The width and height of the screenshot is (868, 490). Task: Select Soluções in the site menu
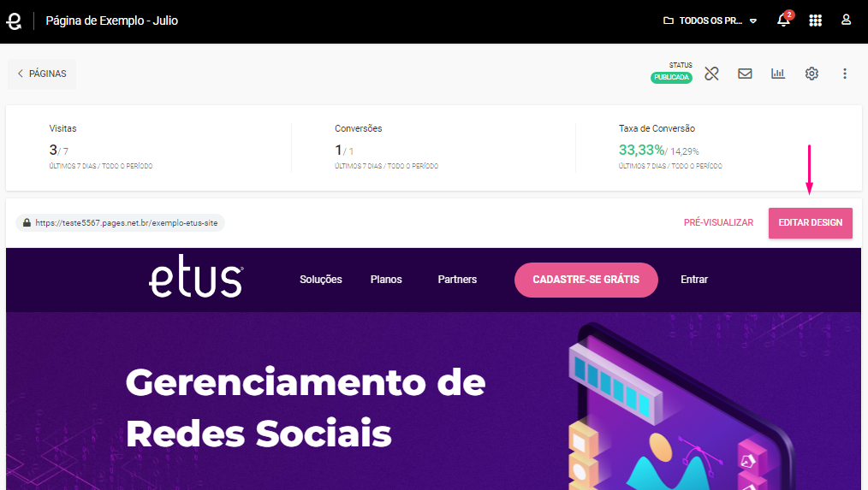pyautogui.click(x=321, y=280)
